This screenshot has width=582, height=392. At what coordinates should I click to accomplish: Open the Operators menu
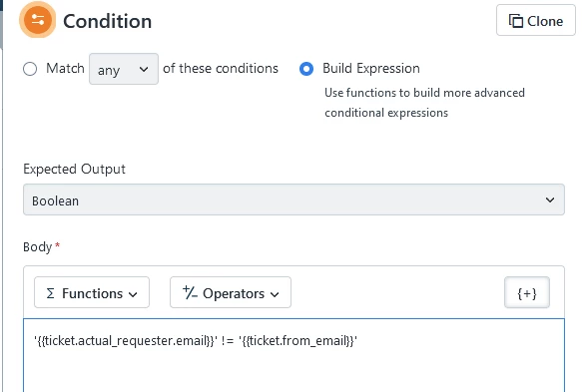coord(231,292)
